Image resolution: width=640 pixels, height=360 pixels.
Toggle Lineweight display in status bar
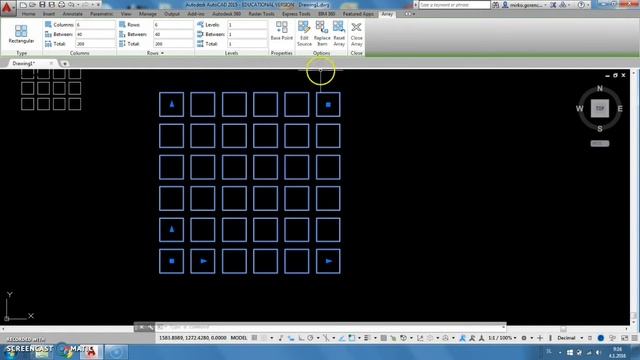(x=367, y=338)
